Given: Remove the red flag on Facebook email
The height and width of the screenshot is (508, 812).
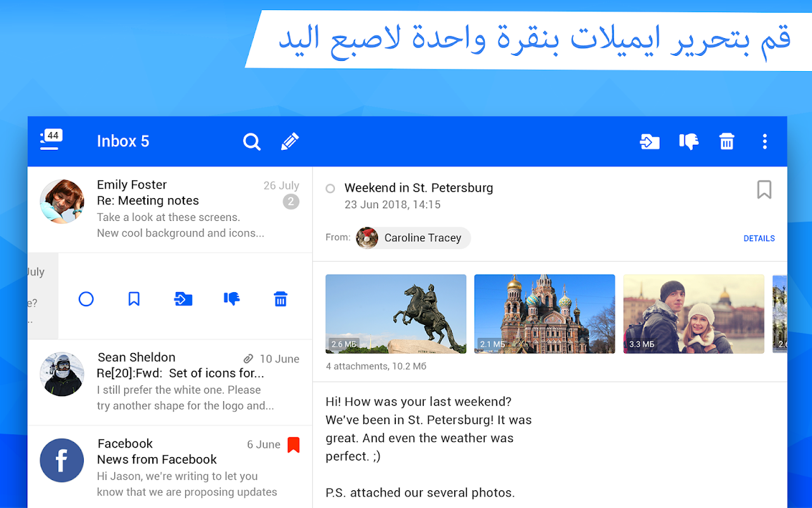Looking at the screenshot, I should point(293,444).
